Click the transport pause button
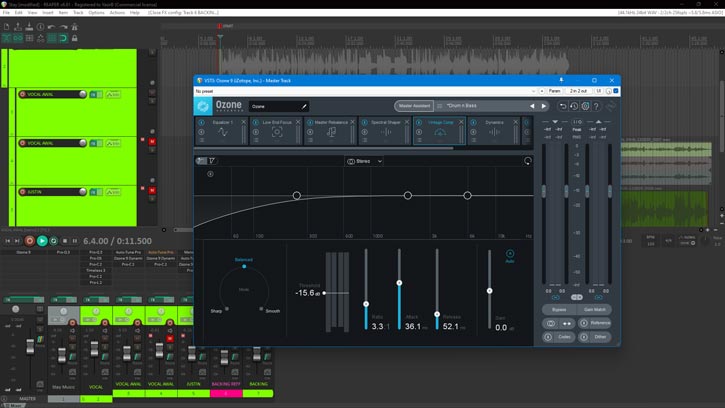The width and height of the screenshot is (725, 408). (x=75, y=241)
